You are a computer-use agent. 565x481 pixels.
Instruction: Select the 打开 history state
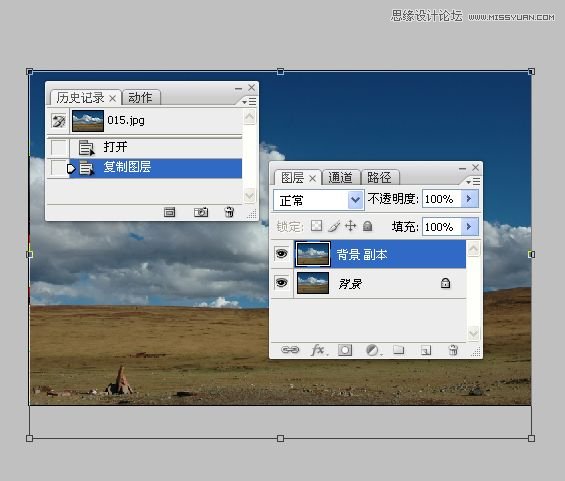156,147
